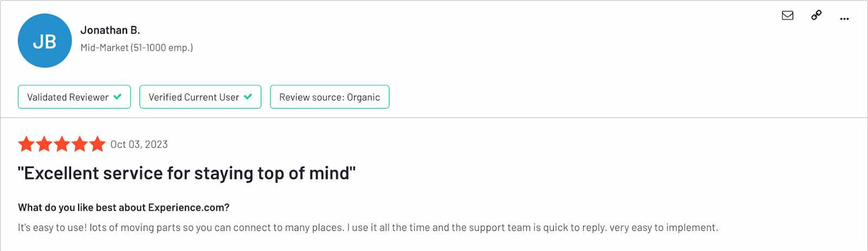This screenshot has width=868, height=251.
Task: Click the Review source: Organic badge
Action: (x=330, y=97)
